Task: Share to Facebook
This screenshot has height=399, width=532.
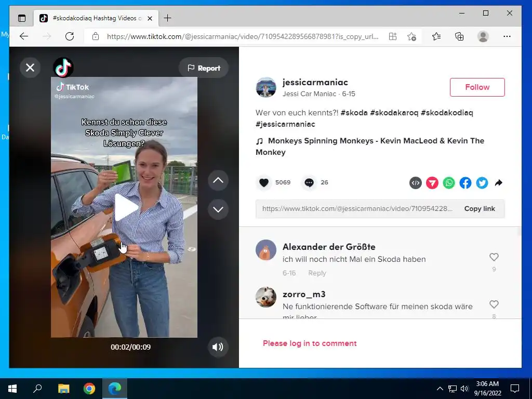Action: pos(465,183)
